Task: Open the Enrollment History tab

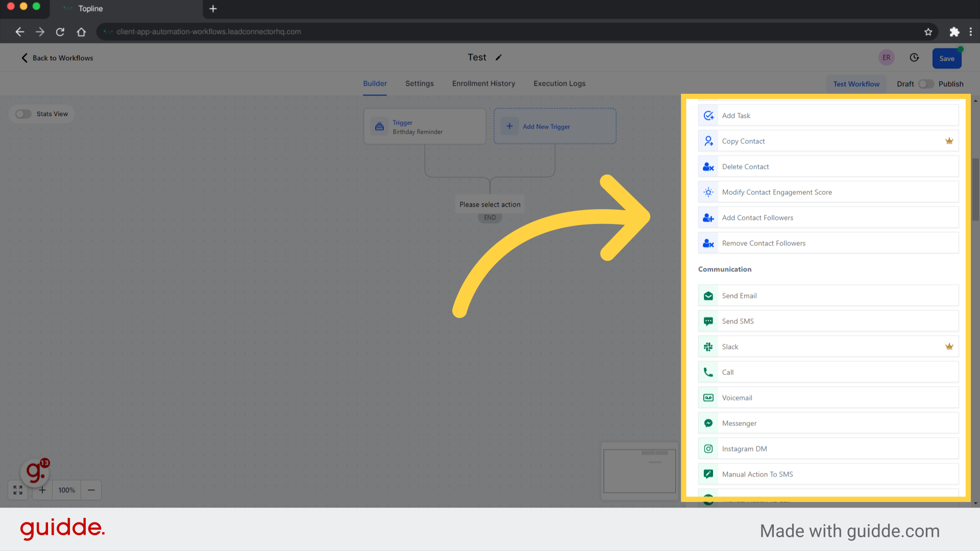Action: 483,84
